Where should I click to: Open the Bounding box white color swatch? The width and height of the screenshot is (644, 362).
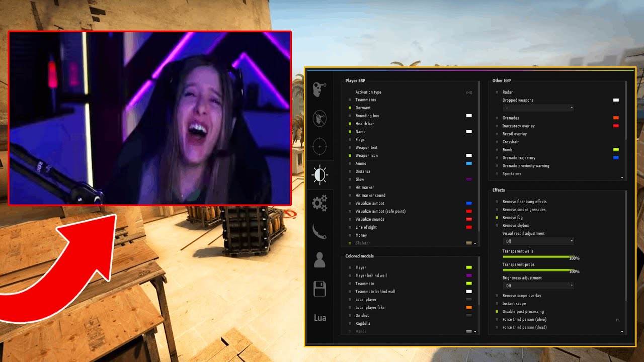coord(469,116)
